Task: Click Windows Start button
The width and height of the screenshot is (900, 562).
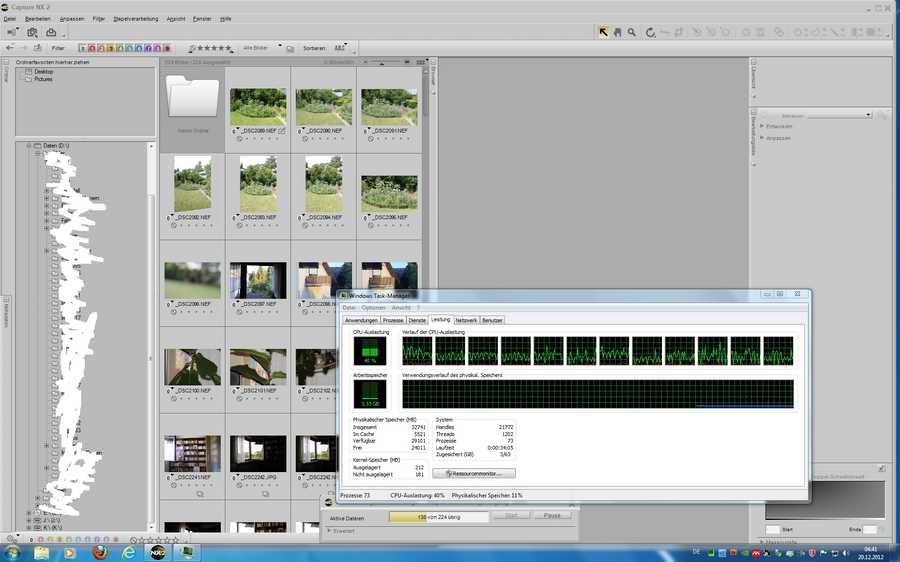Action: [11, 553]
